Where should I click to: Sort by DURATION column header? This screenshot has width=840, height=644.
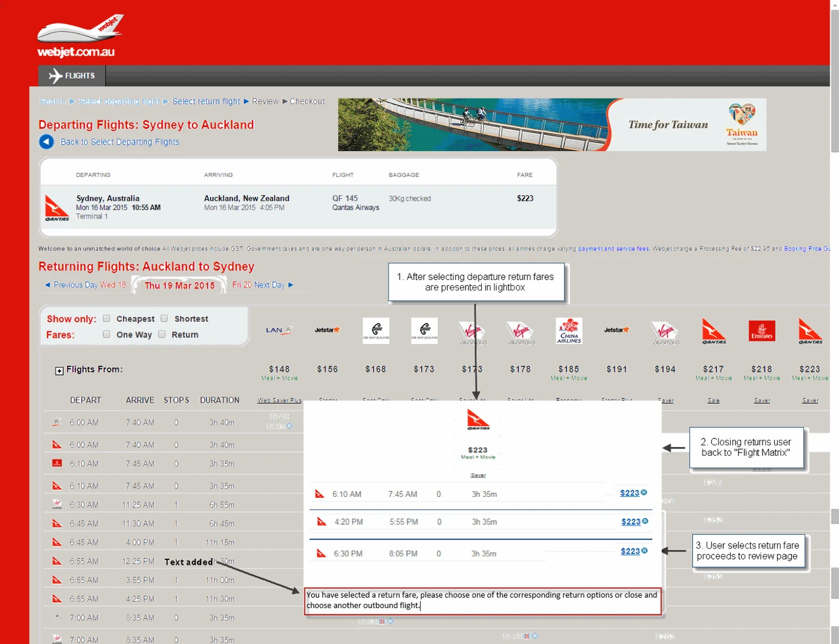[x=220, y=400]
